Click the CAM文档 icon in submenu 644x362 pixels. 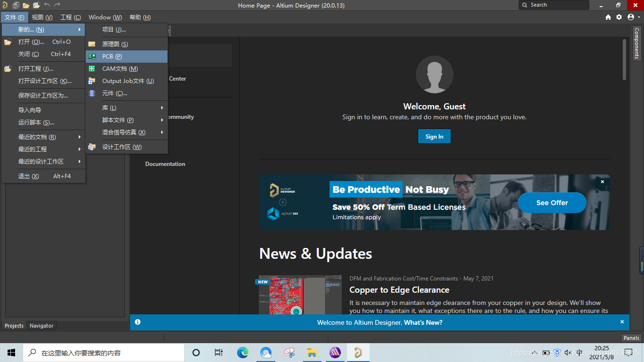tap(92, 69)
